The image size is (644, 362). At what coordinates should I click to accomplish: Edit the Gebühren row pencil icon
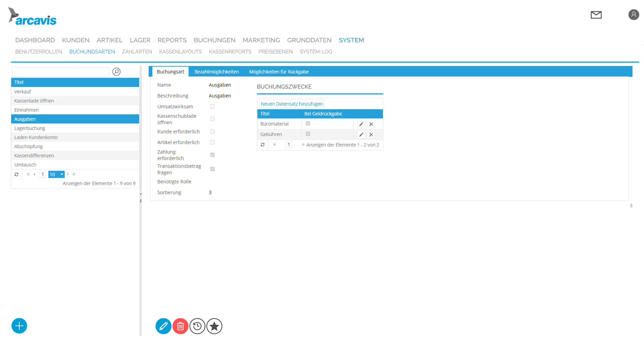[361, 134]
